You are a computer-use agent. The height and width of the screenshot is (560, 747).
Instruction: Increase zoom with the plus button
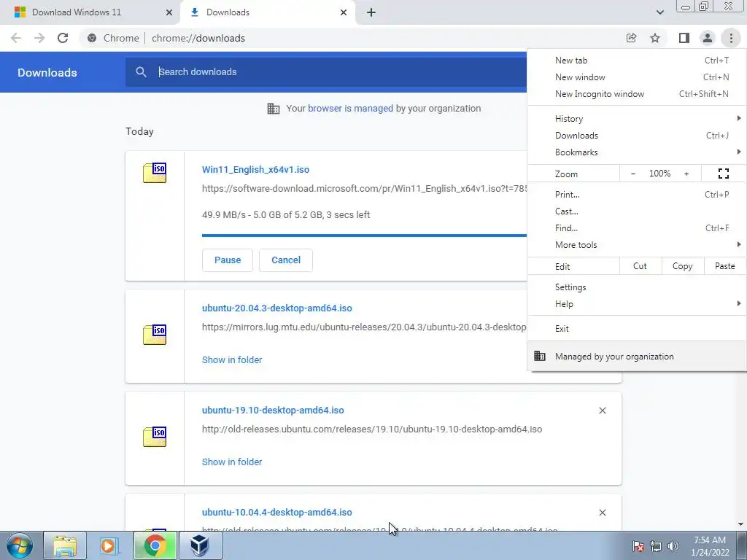click(686, 174)
